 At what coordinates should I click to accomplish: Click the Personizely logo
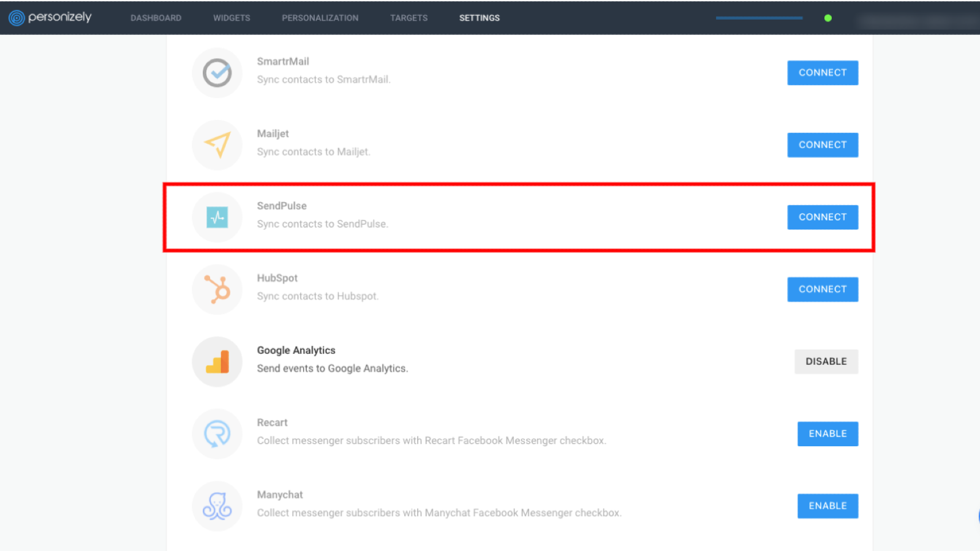50,18
